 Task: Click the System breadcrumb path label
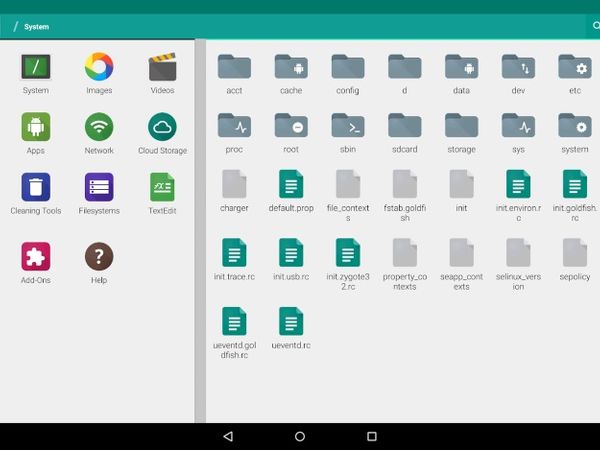point(37,27)
